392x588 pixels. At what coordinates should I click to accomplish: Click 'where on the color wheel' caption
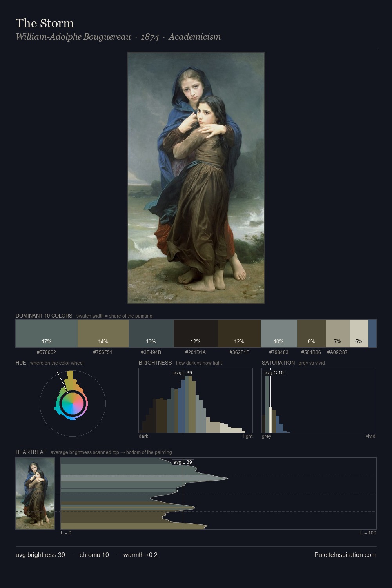click(57, 363)
